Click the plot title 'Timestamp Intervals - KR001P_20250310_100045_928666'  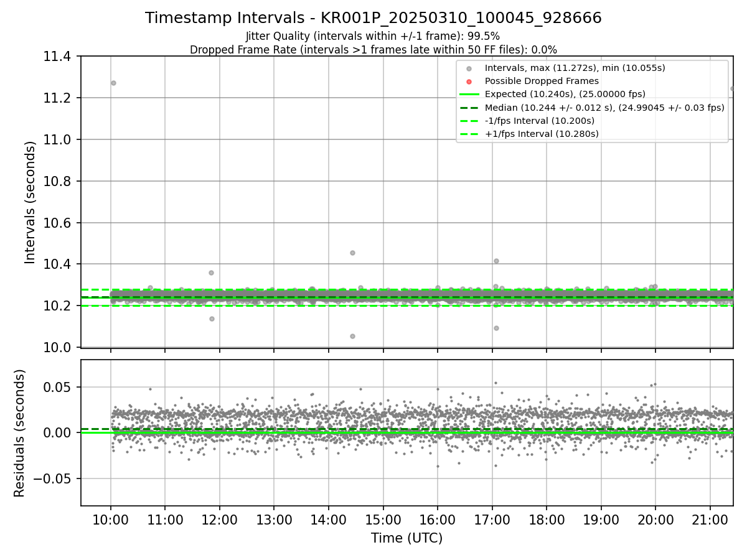374,18
